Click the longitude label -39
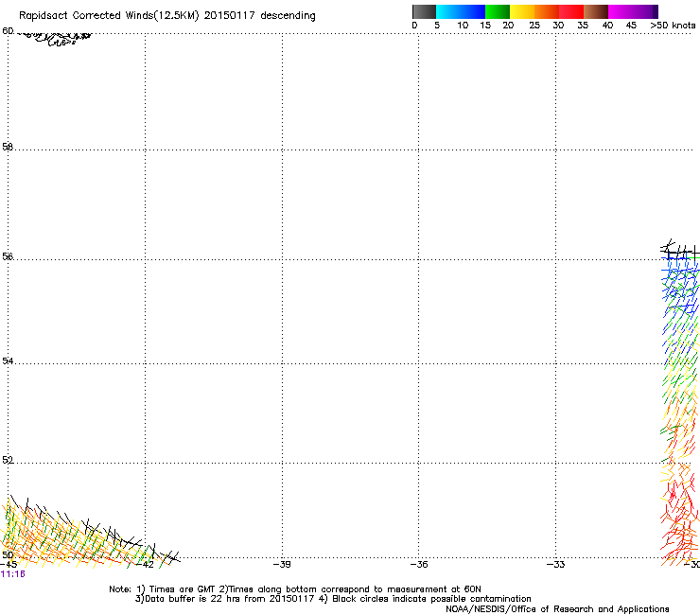 (282, 564)
